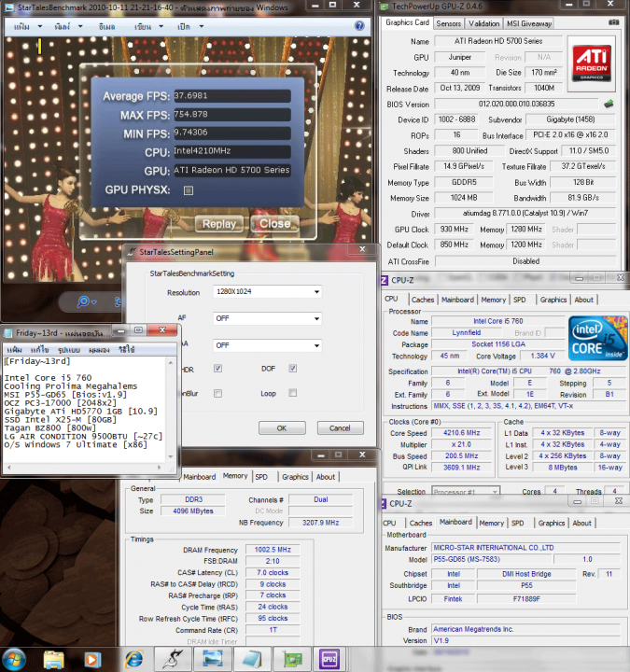Click the Photo Viewer help icon

coord(359,26)
